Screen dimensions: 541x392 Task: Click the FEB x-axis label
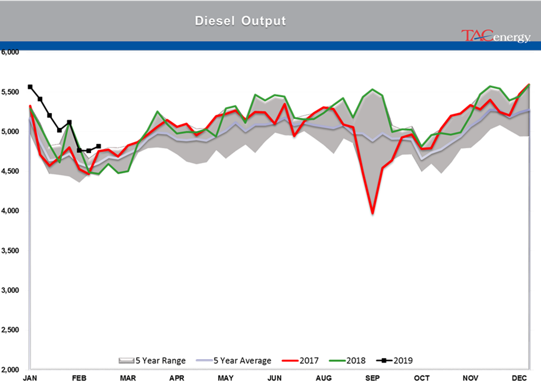coord(79,378)
